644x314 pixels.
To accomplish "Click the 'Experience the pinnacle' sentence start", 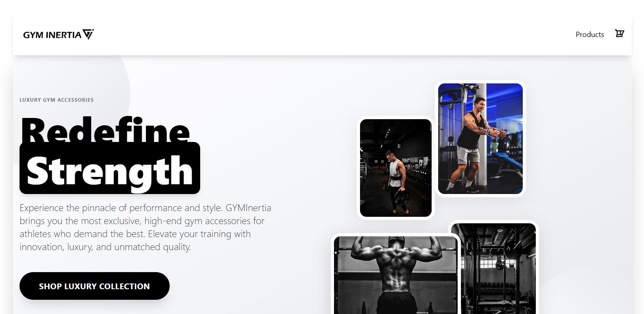I will [x=73, y=208].
